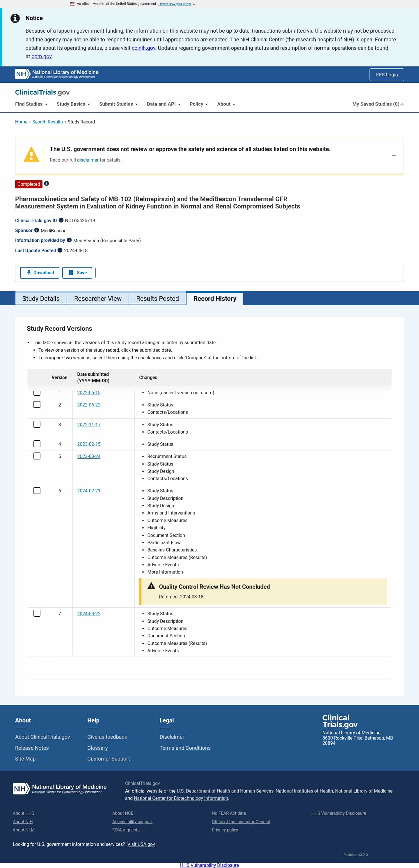Click the info icon beside Completed status

pyautogui.click(x=47, y=184)
